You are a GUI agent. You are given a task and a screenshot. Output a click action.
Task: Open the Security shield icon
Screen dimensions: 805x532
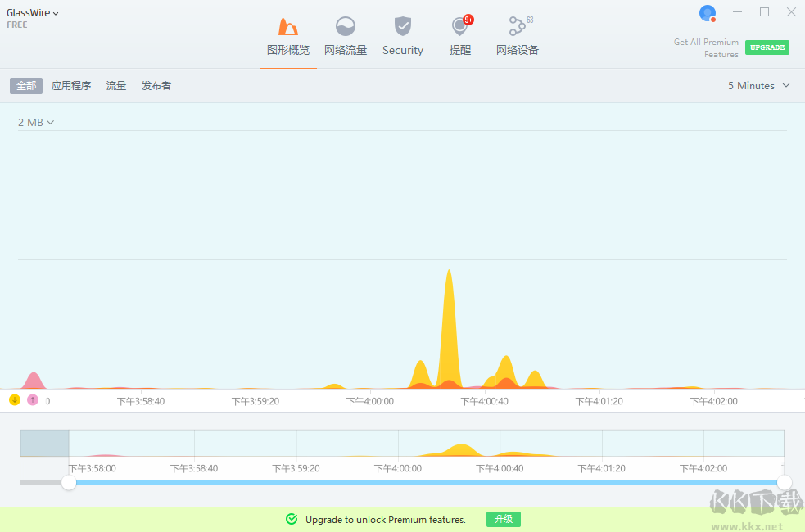pyautogui.click(x=402, y=27)
